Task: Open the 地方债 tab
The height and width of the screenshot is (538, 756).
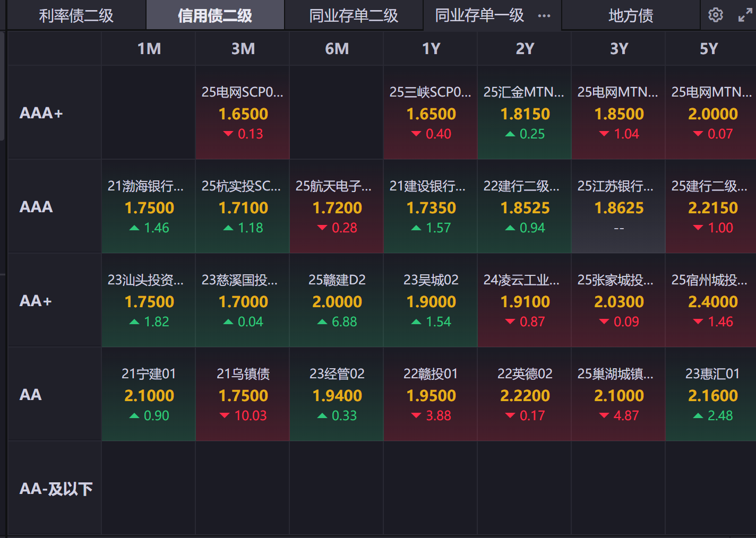Action: click(631, 15)
